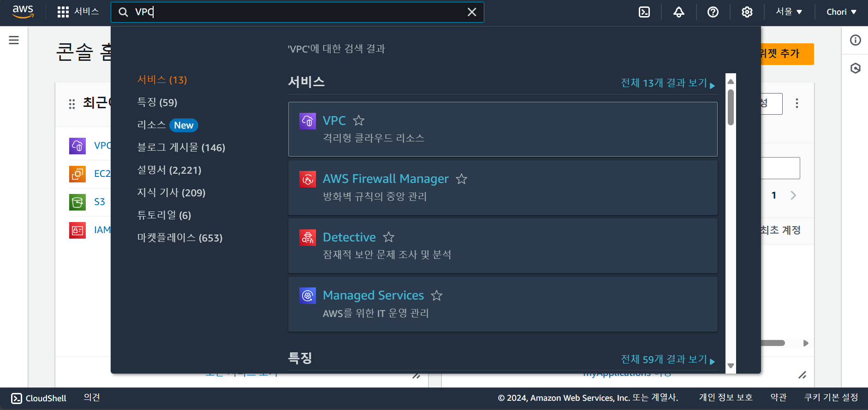Click the recent VPC icon in console home
Screen dimensions: 868x410
point(77,146)
